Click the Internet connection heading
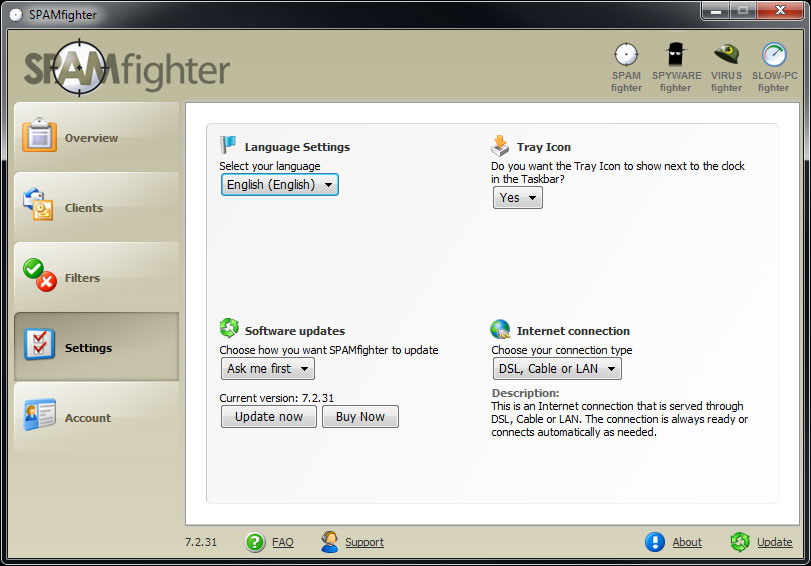This screenshot has height=566, width=811. pyautogui.click(x=573, y=331)
